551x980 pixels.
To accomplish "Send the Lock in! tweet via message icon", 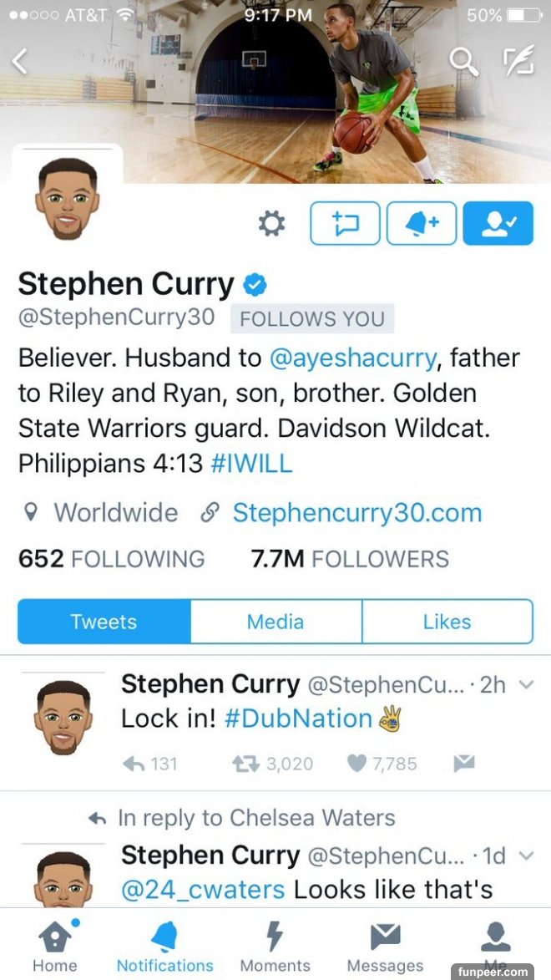I will coord(464,763).
